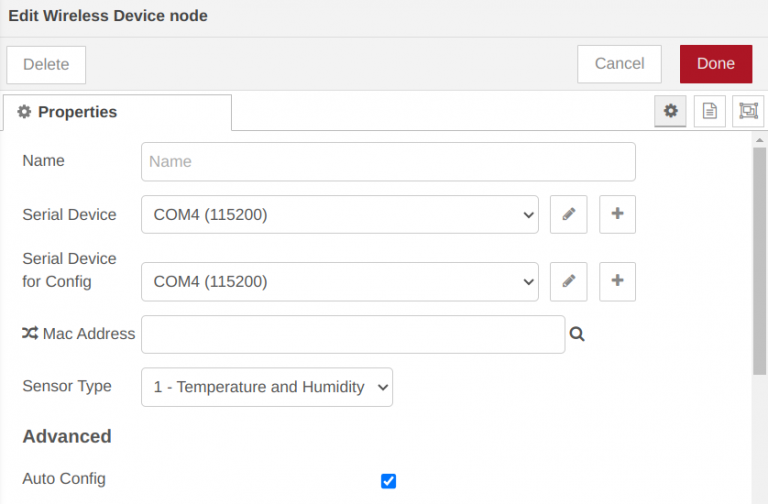Focus the Mac Address input field
Image resolution: width=768 pixels, height=504 pixels.
(353, 335)
